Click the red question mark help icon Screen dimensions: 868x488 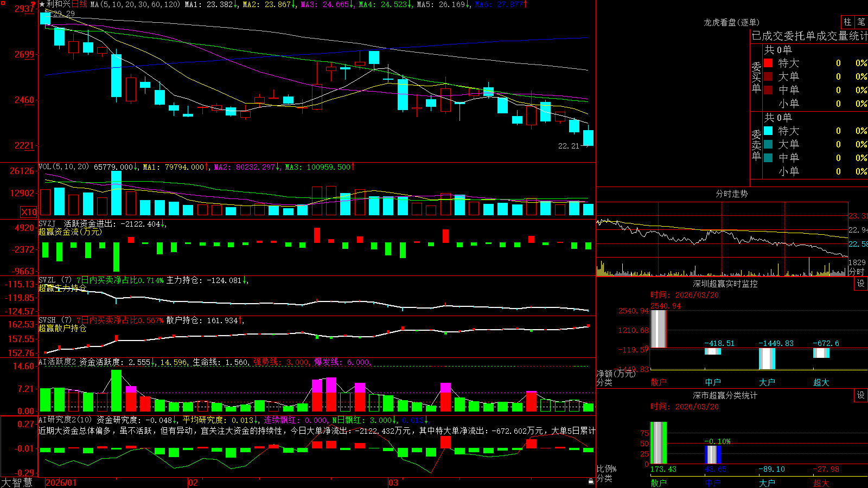click(x=34, y=4)
